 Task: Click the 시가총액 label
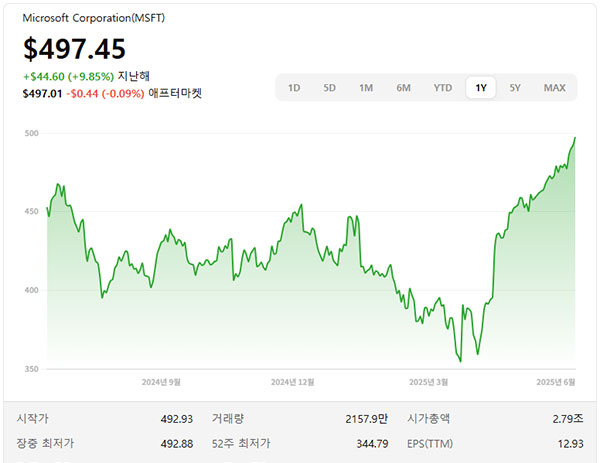point(429,418)
